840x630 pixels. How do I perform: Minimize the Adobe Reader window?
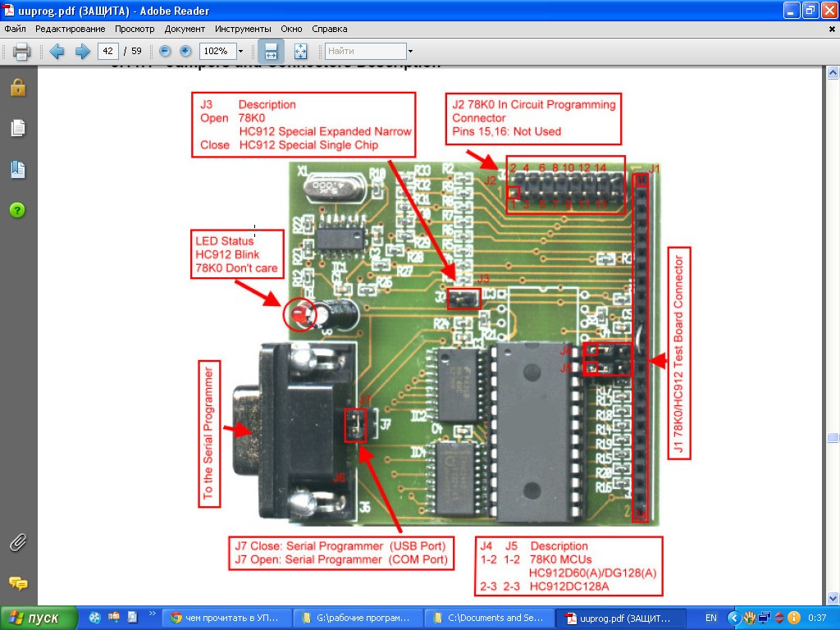(x=792, y=10)
